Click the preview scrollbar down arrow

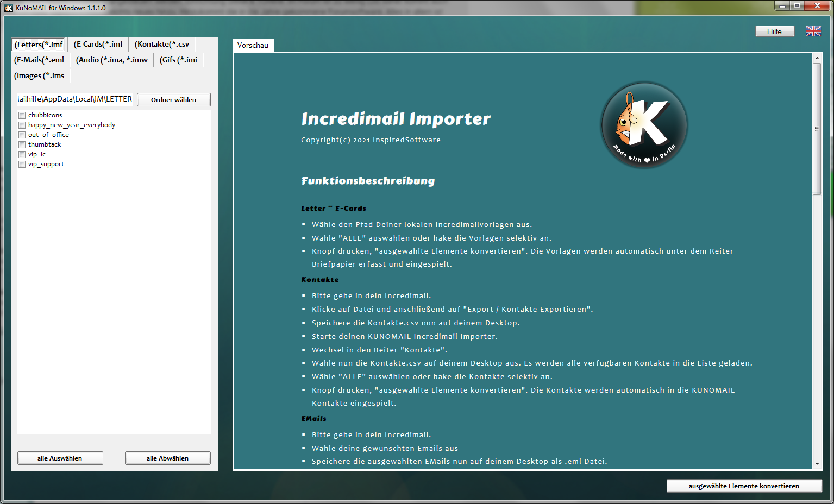817,464
